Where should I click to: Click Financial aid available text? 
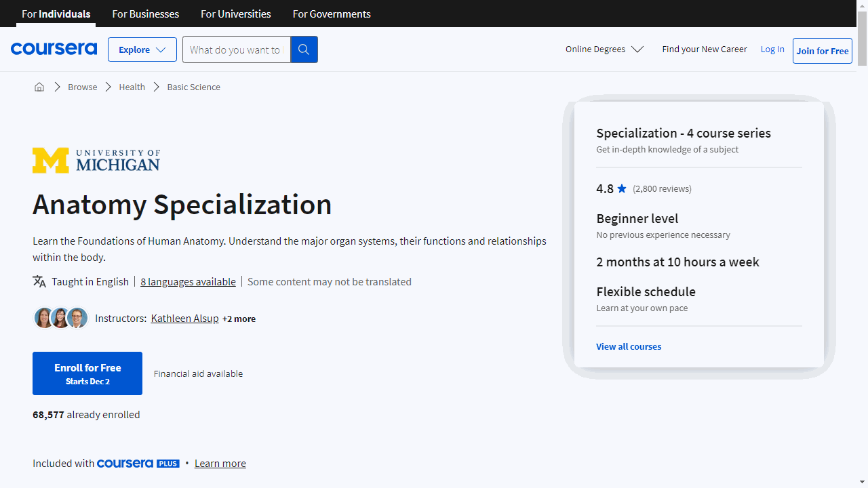coord(198,373)
